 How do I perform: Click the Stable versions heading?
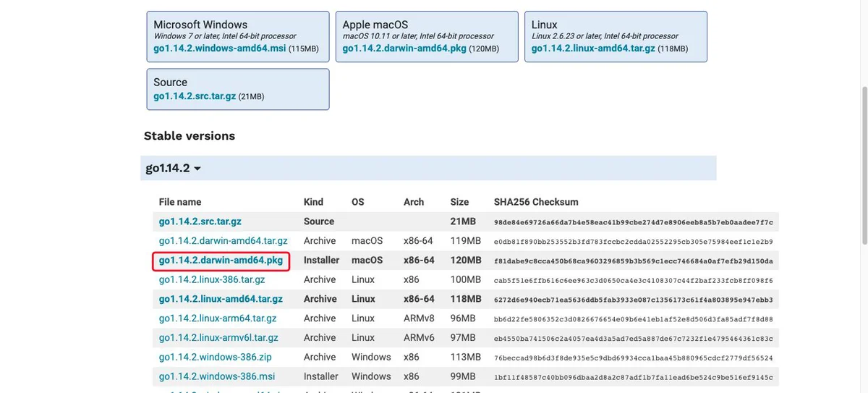[190, 136]
